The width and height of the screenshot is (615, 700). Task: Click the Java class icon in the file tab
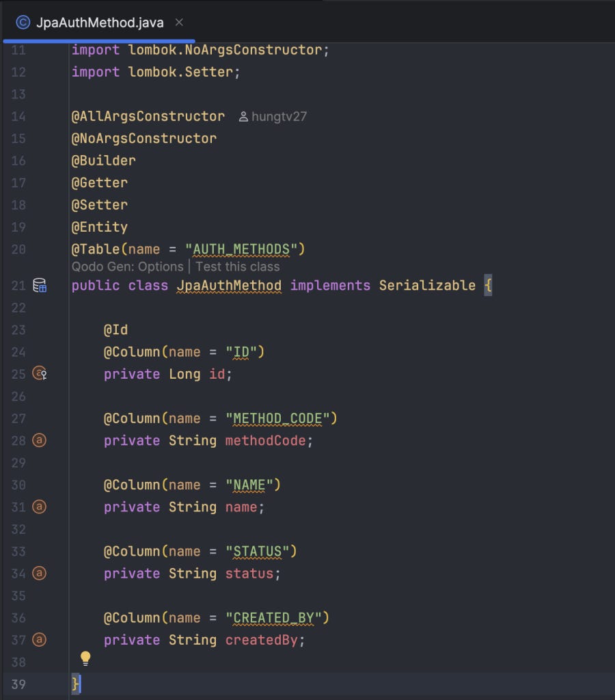tap(23, 23)
